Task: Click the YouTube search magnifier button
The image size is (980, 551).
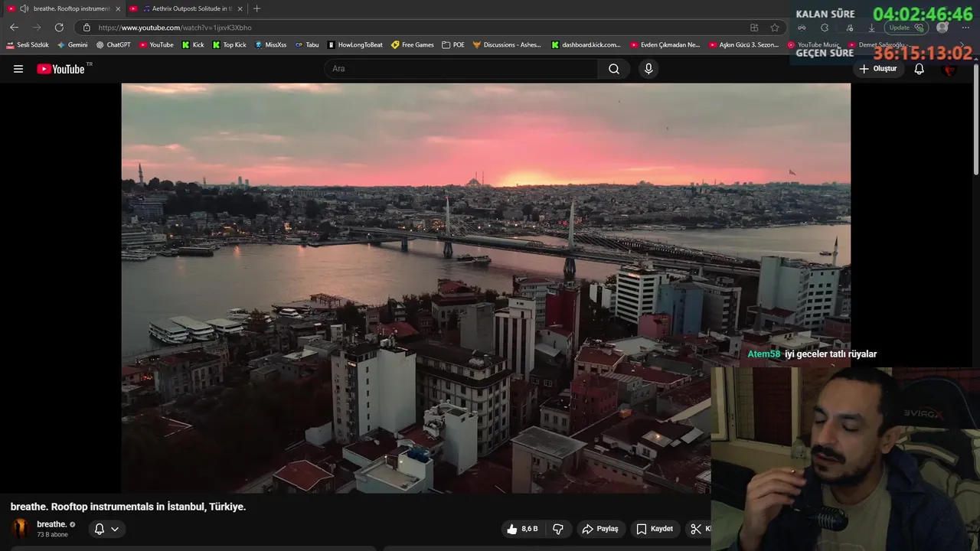Action: (613, 69)
